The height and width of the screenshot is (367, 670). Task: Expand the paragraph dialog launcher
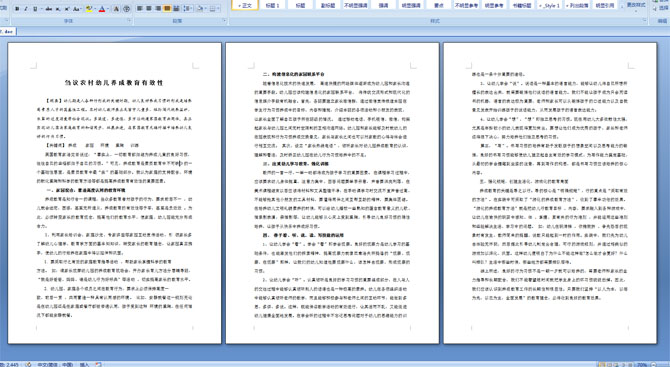[225, 21]
